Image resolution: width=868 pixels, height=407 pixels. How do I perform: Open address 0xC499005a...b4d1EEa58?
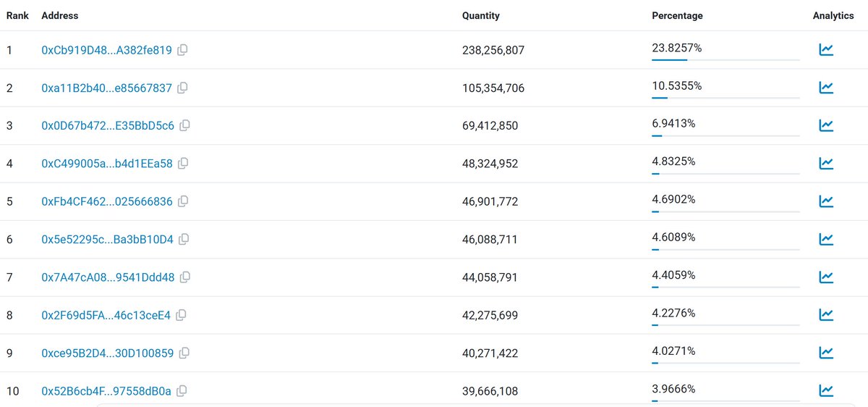click(107, 164)
